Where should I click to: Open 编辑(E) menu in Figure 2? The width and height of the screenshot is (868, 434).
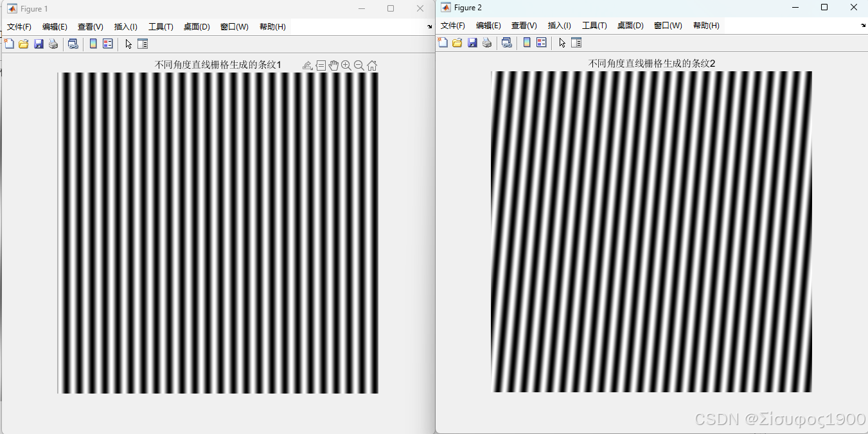click(x=488, y=26)
